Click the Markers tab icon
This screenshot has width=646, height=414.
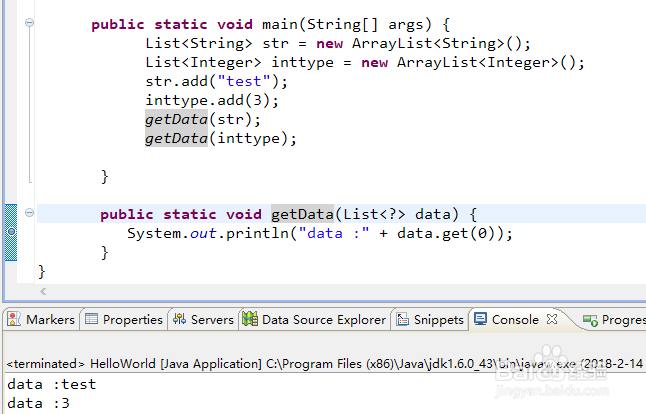14,319
